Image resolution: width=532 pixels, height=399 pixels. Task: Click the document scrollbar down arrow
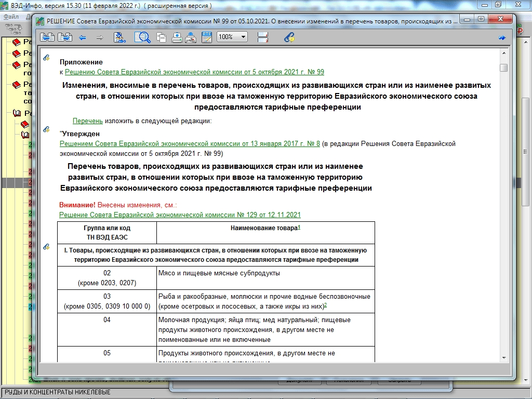[504, 357]
